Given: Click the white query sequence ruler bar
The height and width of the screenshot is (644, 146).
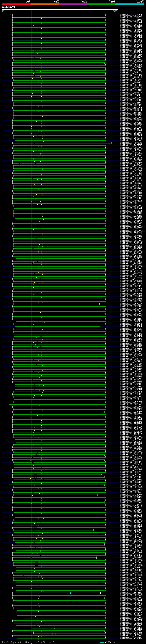Looking at the screenshot, I should 60,9.
